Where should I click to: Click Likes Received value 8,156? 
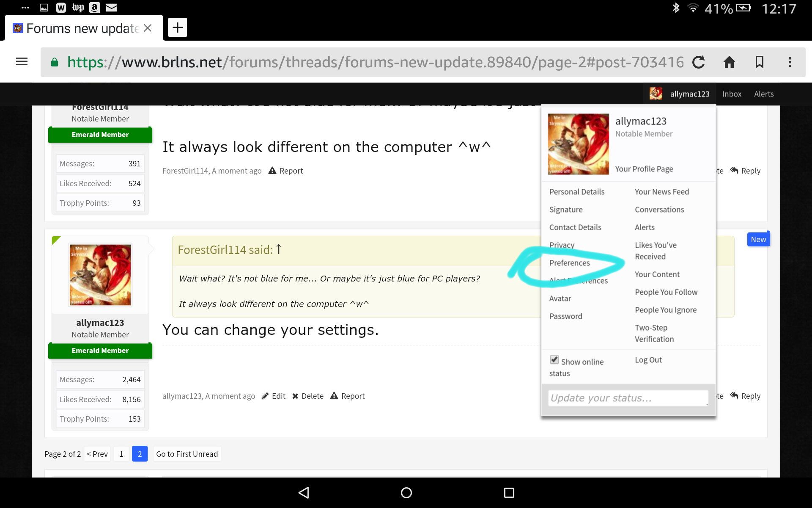131,399
